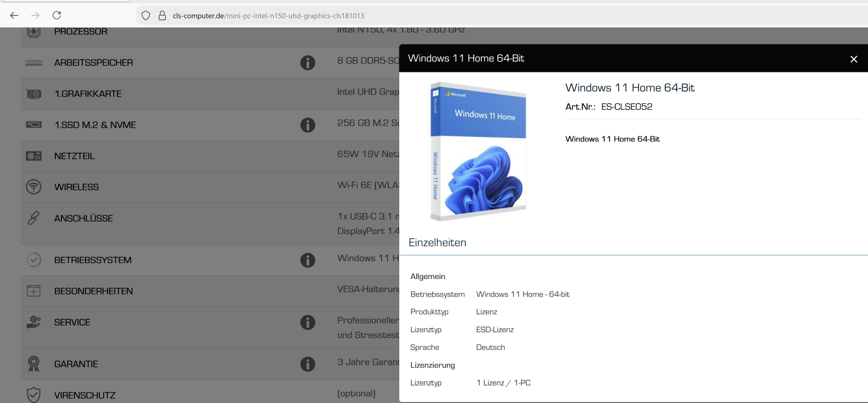Open info icon for Service
The height and width of the screenshot is (403, 868).
click(308, 322)
